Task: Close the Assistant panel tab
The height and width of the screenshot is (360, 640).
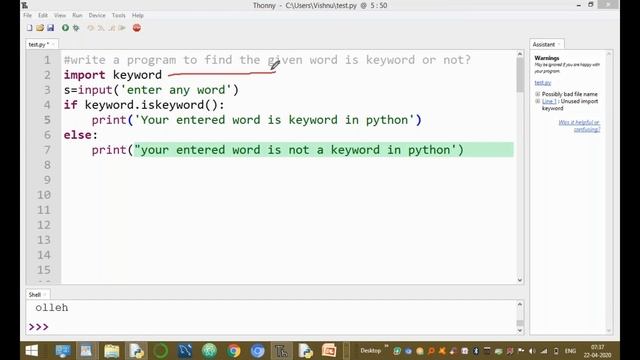Action: (x=559, y=44)
